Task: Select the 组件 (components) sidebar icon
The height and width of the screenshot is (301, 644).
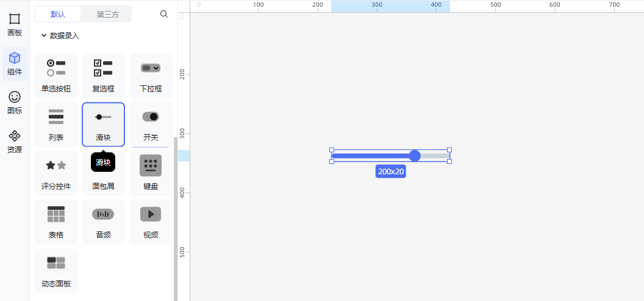Action: point(15,63)
